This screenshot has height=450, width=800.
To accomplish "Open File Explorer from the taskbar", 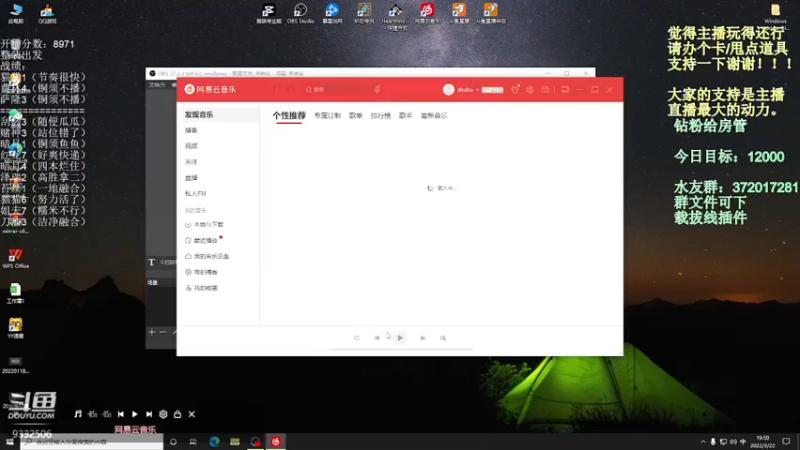I will point(235,442).
